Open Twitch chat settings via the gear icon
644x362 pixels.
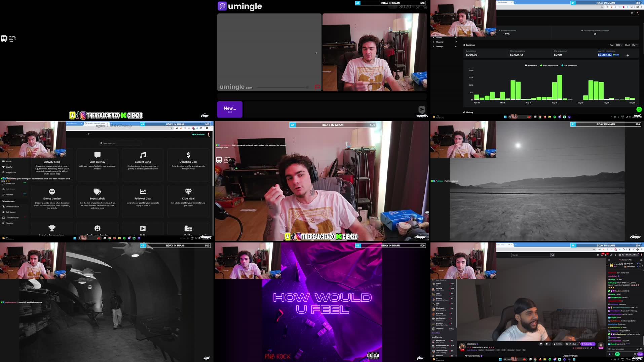pos(635,355)
